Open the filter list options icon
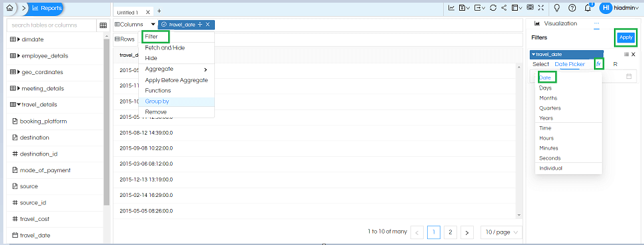Screen dimensions: 644x245 tap(627, 54)
